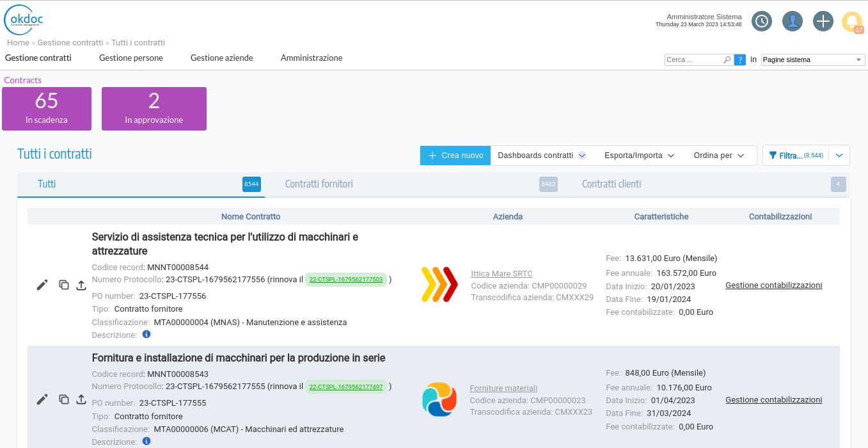Click the In scadenza purple tile
Image resolution: width=868 pixels, height=448 pixels.
(47, 108)
